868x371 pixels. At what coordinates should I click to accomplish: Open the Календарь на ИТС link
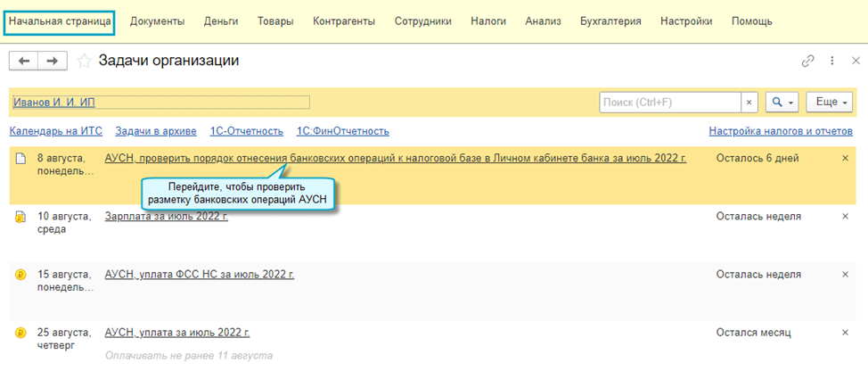[55, 131]
